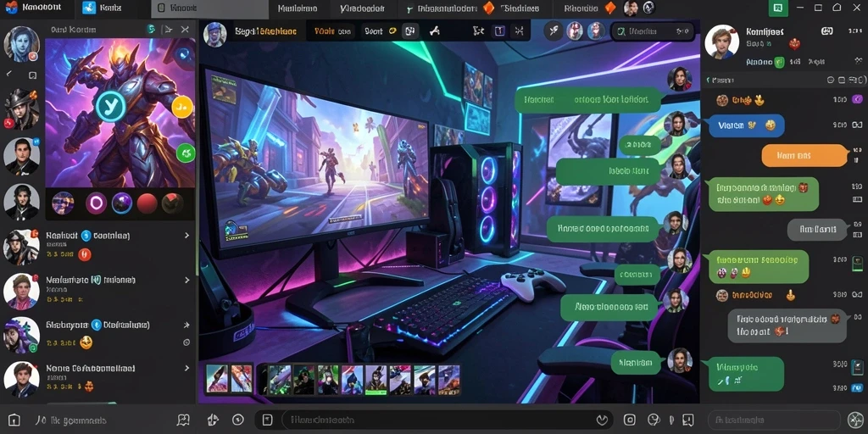Expand the row of the bottom suited-man contact

[x=186, y=368]
